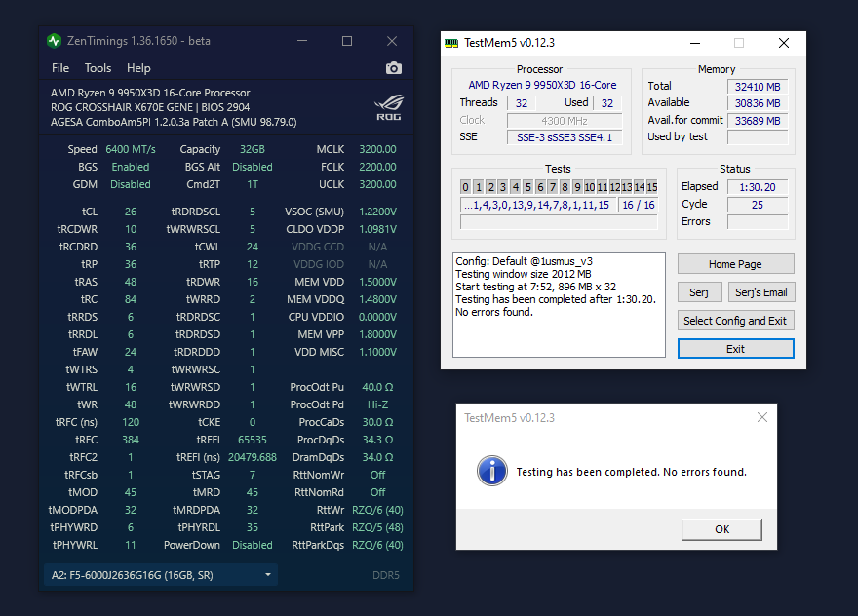Image resolution: width=858 pixels, height=616 pixels.
Task: Minimize the ZenTimings window
Action: (302, 41)
